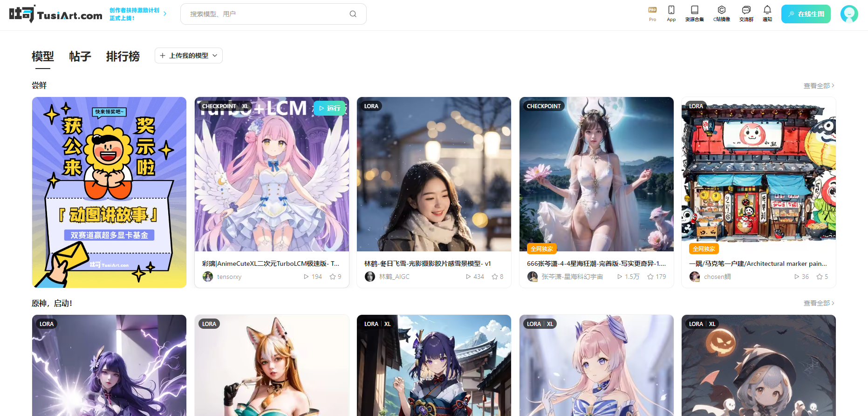Open purple lightning Raiden LORA thumbnail
Viewport: 868px width, 416px height.
click(109, 365)
